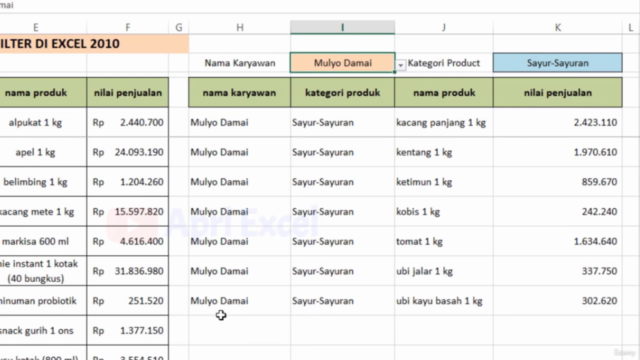Select Mulyo Damai in the kentang row

(240, 152)
